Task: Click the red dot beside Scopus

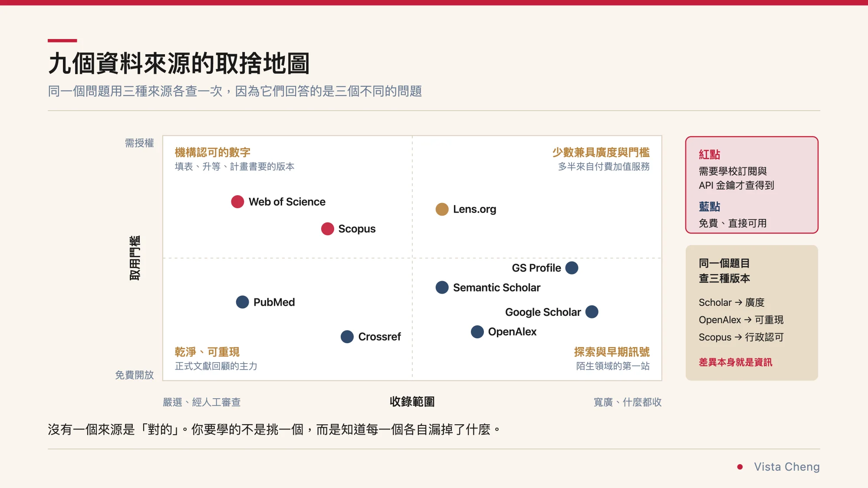Action: 327,229
